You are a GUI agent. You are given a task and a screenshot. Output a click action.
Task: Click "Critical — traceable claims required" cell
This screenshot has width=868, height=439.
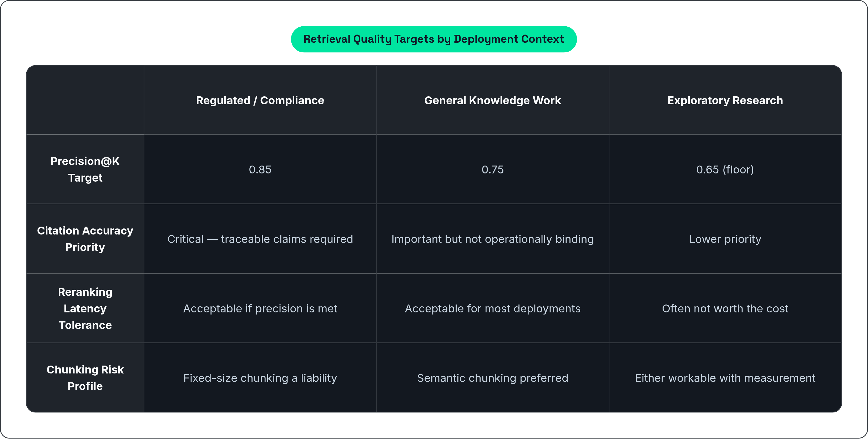pyautogui.click(x=260, y=239)
